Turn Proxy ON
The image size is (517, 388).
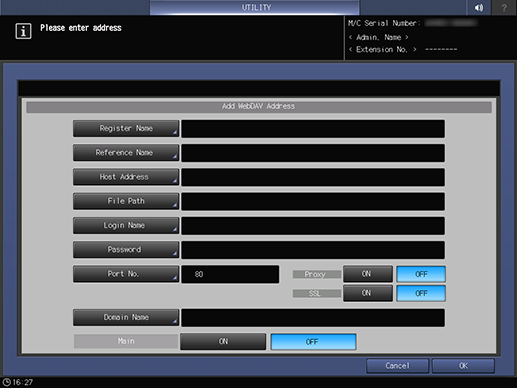[368, 274]
